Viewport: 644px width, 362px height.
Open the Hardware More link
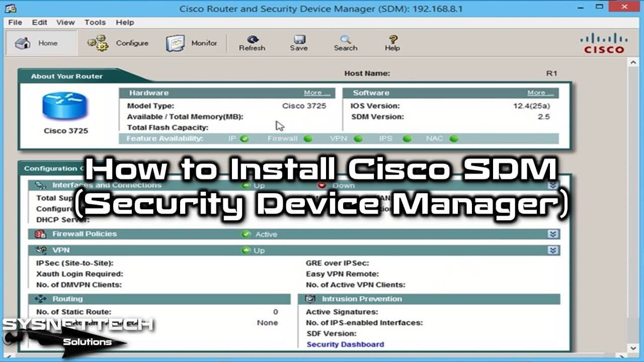[x=317, y=93]
